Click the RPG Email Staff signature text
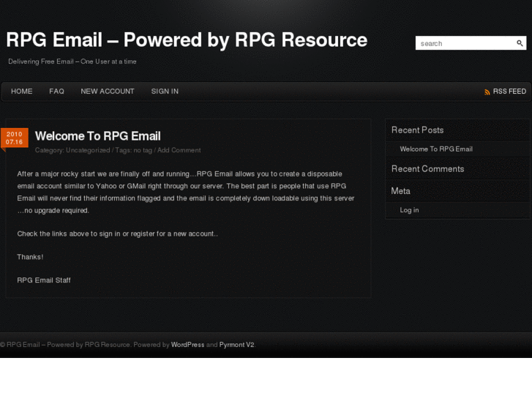 point(44,280)
